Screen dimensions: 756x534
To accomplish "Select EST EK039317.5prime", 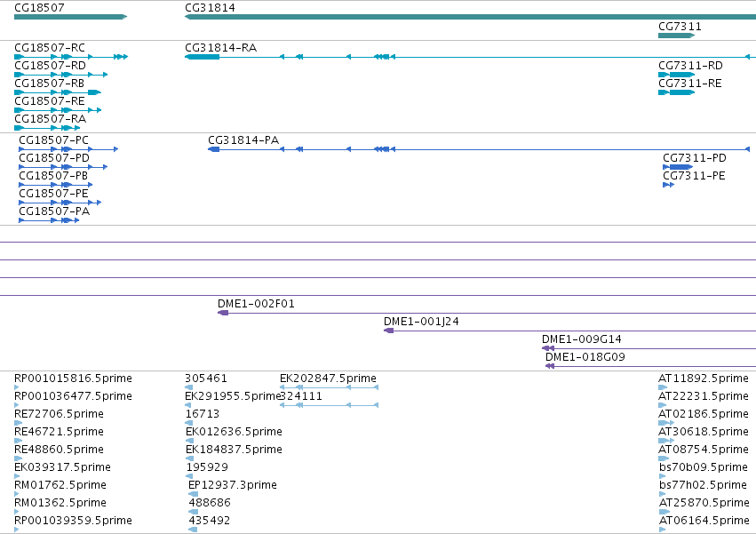I will point(63,467).
